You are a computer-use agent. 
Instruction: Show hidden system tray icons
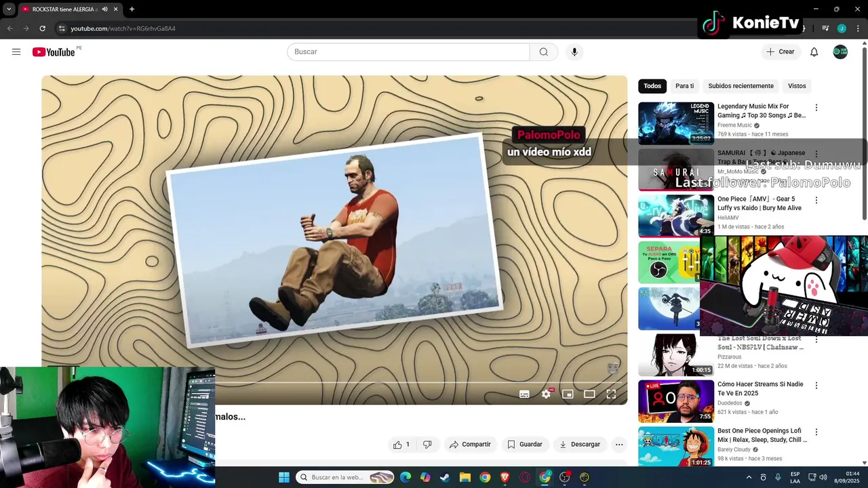(x=749, y=477)
